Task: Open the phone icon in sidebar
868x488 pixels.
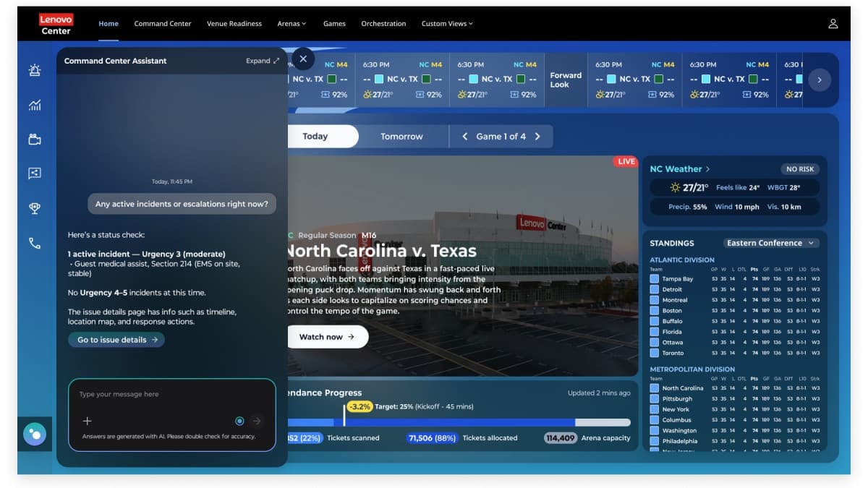Action: 35,243
